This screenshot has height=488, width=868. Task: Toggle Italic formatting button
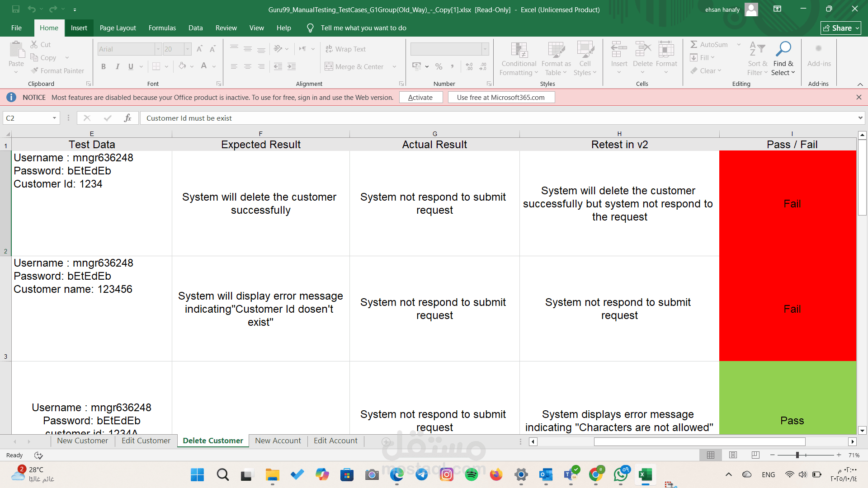coord(117,66)
